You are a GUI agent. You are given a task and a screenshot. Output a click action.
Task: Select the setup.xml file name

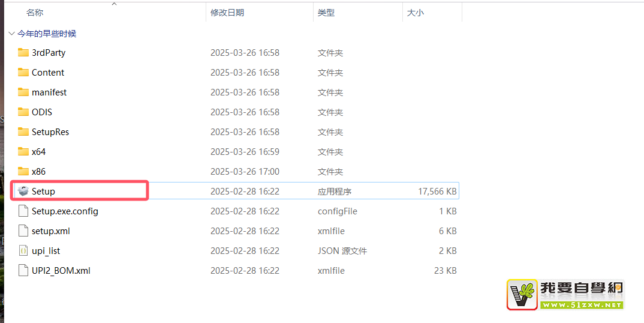(51, 231)
